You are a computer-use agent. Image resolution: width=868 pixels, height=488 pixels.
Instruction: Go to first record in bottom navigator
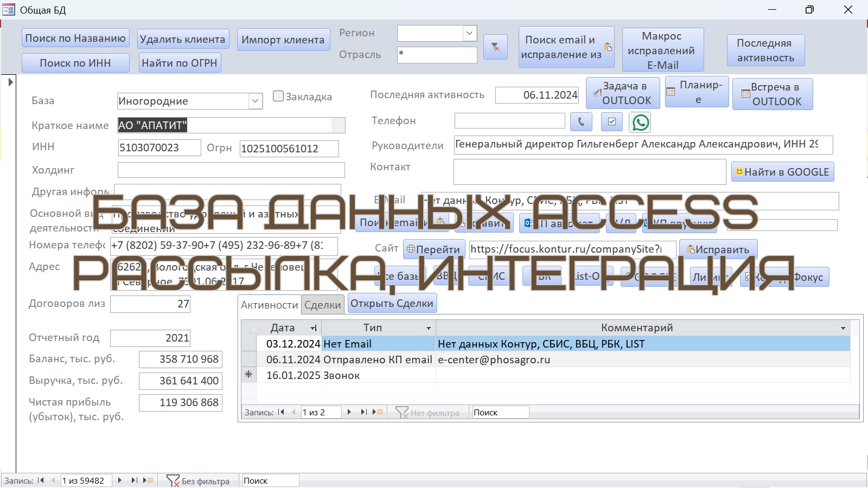pos(41,480)
